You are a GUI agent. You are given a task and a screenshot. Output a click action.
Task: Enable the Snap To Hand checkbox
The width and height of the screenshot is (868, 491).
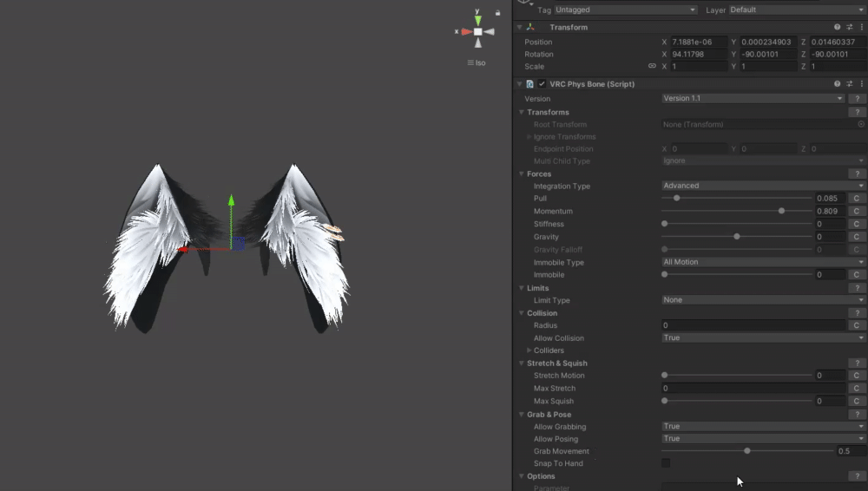(666, 463)
